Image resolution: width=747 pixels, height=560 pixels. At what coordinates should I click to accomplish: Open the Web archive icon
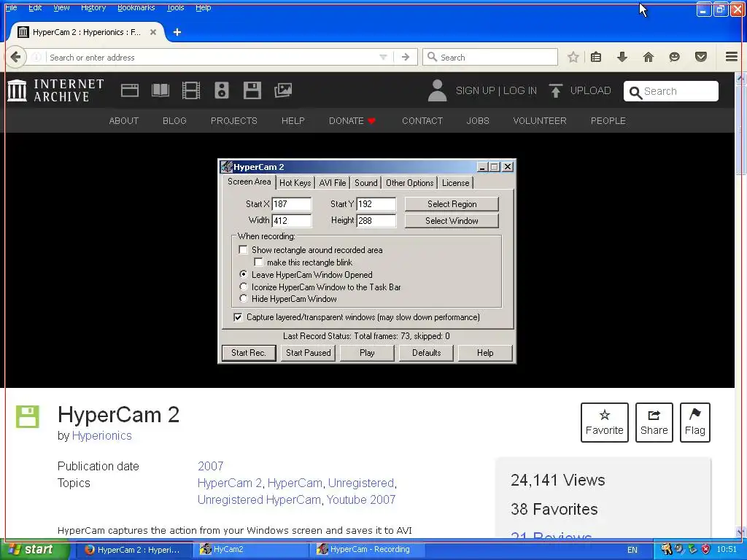pyautogui.click(x=130, y=90)
